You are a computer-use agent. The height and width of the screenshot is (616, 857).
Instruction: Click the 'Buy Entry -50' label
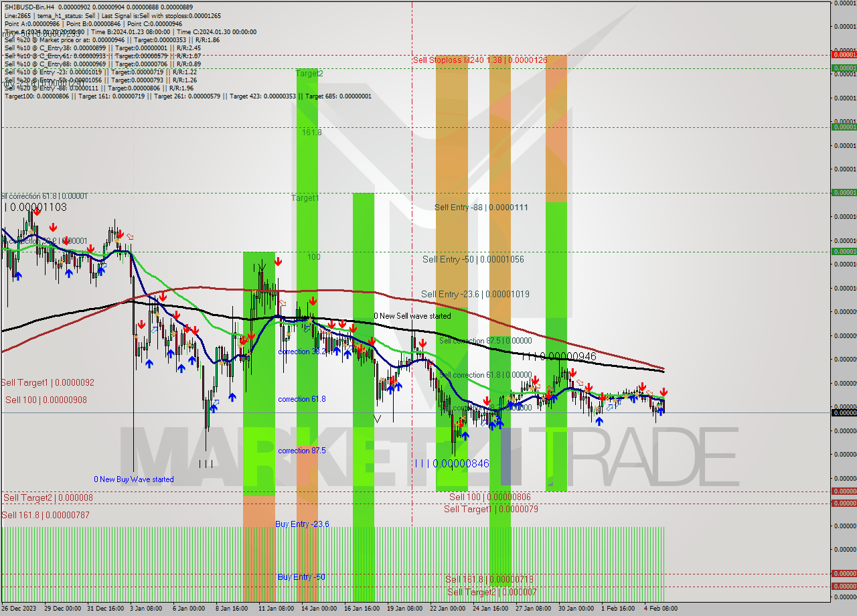301,576
